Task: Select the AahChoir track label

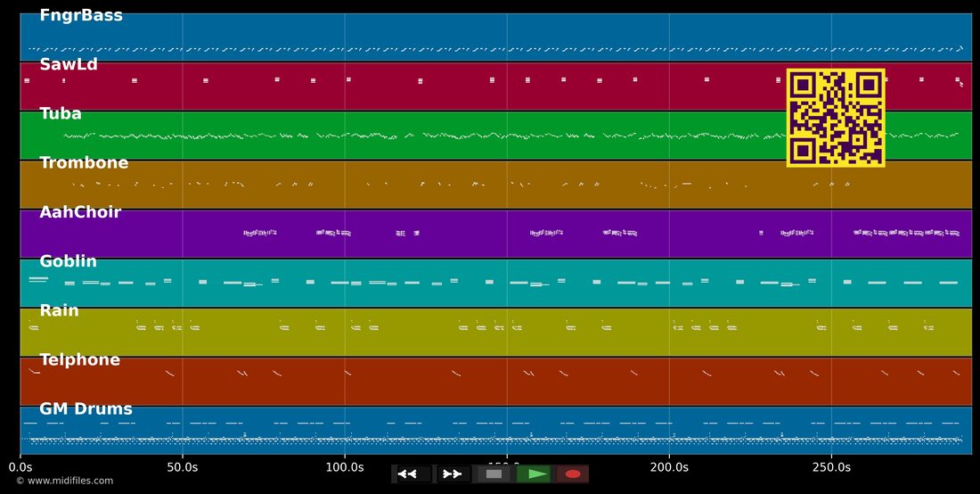Action: click(x=80, y=212)
